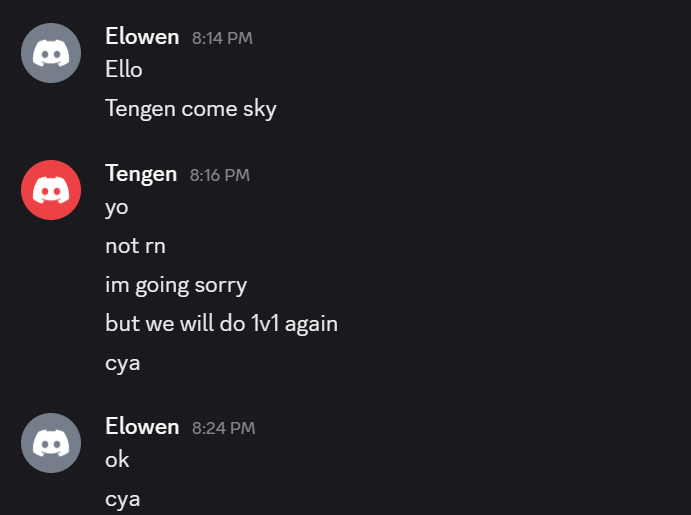Select Elowen's final 'cya' message
The image size is (691, 515).
click(123, 500)
